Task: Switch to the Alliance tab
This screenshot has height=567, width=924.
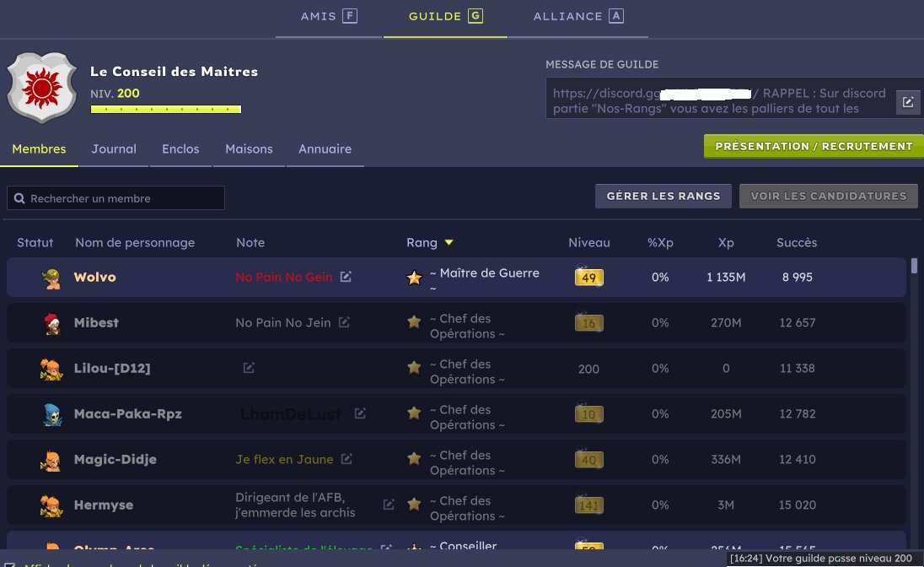Action: coord(578,17)
